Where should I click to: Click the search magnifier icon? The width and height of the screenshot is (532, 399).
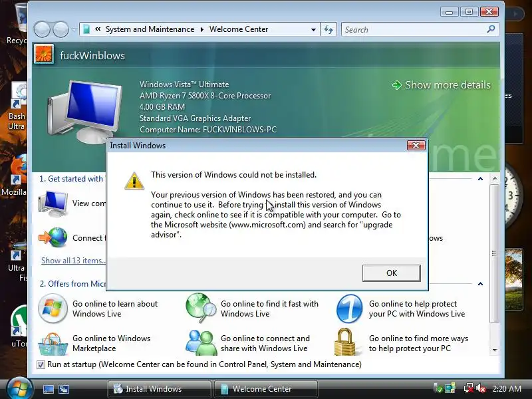[x=491, y=29]
